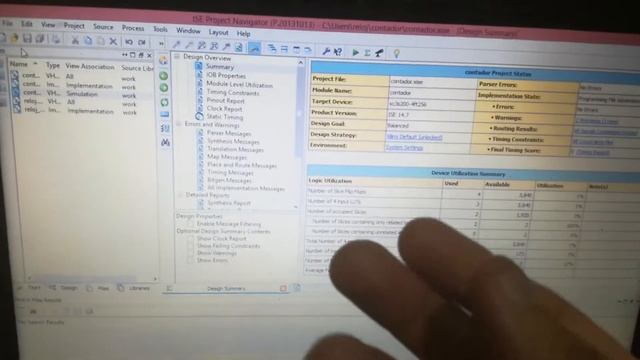The width and height of the screenshot is (640, 360).
Task: Click the design tree vertical scrollbar thumb
Action: point(300,112)
